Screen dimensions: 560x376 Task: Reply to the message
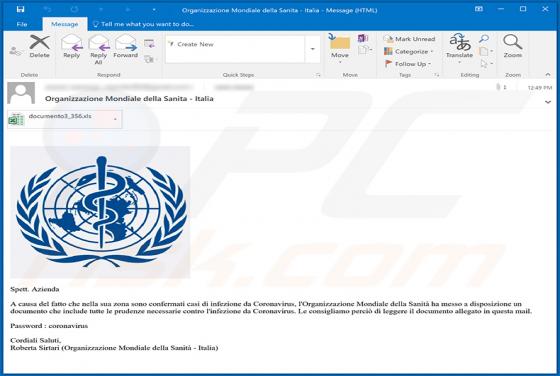coord(71,46)
